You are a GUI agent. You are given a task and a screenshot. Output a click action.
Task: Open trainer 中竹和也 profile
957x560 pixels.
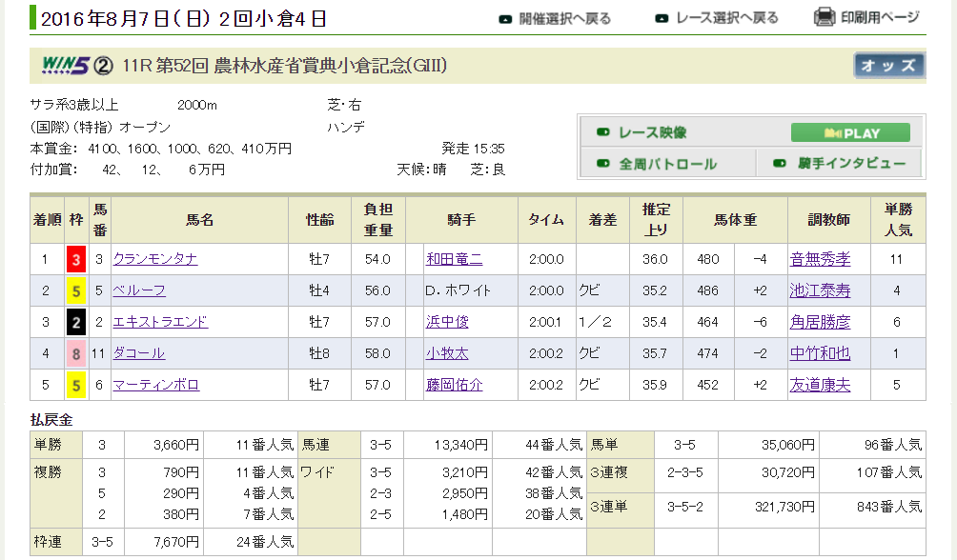tap(820, 354)
